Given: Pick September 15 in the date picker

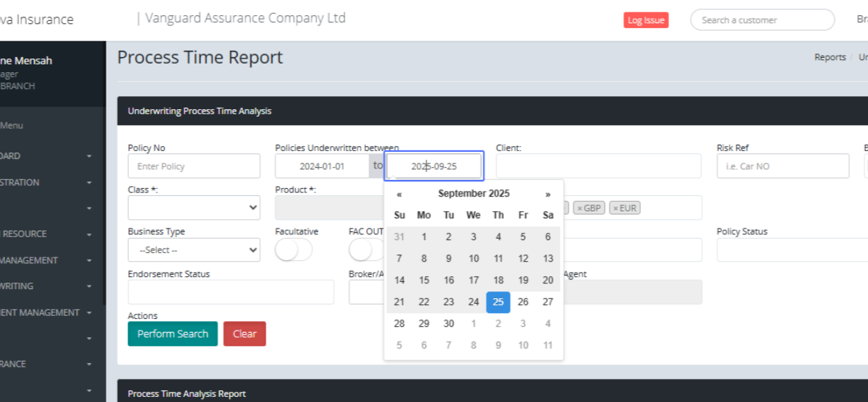Looking at the screenshot, I should [424, 281].
